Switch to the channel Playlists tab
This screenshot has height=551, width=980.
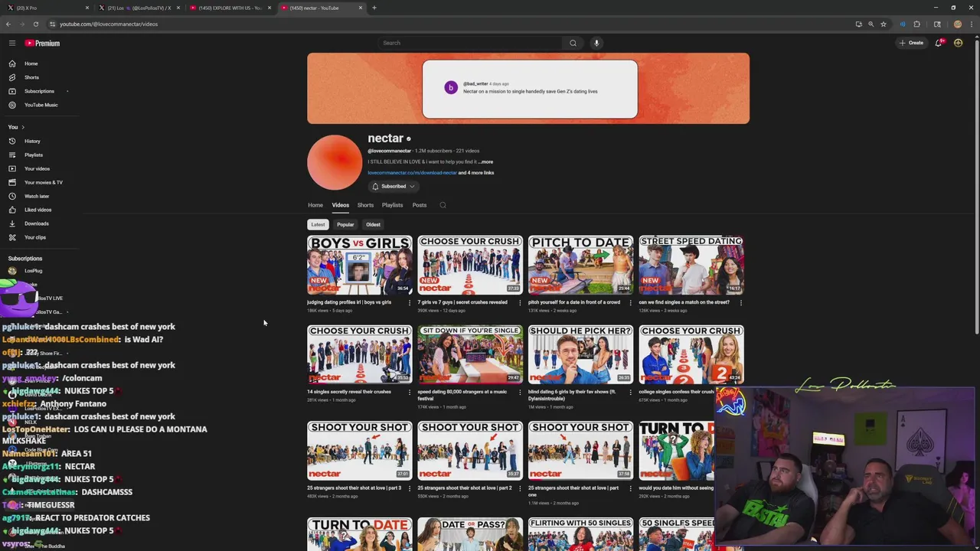click(x=392, y=205)
